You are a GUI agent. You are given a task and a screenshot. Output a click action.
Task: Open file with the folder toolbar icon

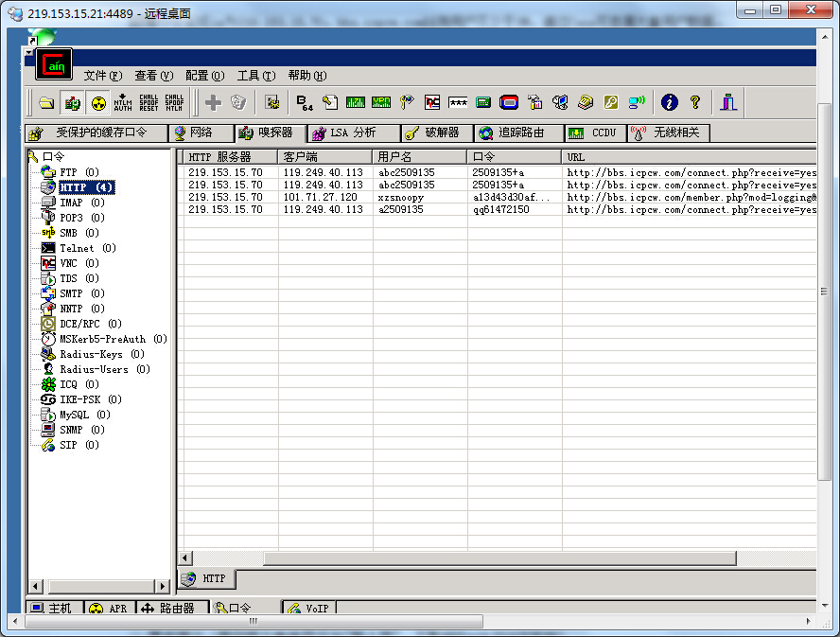point(46,102)
